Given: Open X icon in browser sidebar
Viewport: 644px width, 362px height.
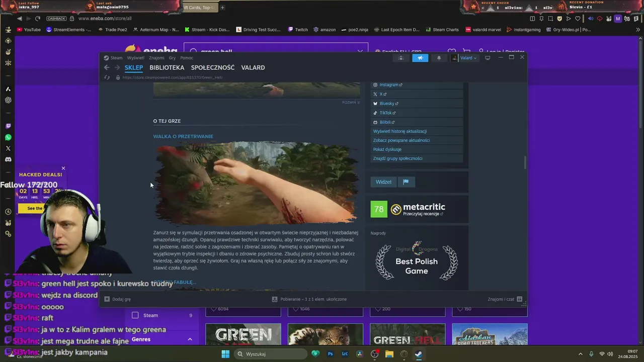Looking at the screenshot, I should point(8,148).
